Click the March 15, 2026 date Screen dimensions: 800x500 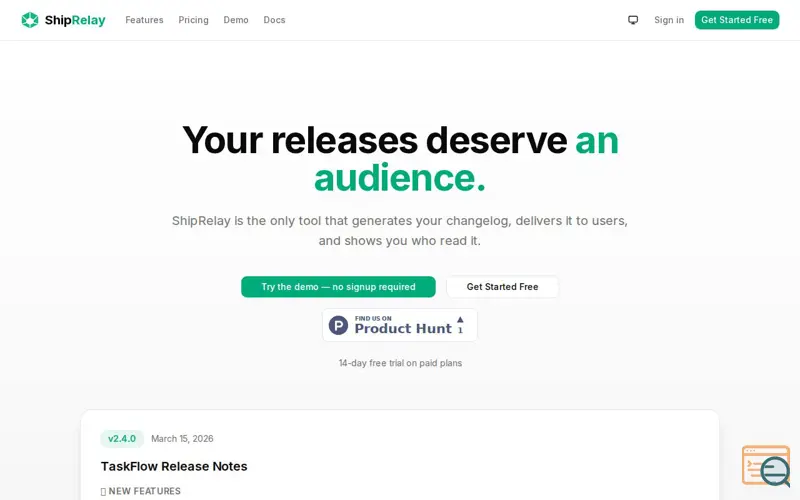(x=182, y=439)
